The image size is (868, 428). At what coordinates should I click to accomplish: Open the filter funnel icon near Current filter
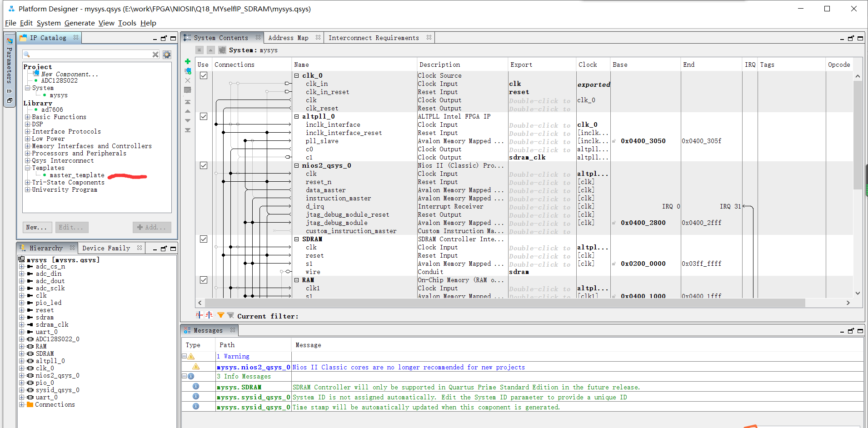221,314
